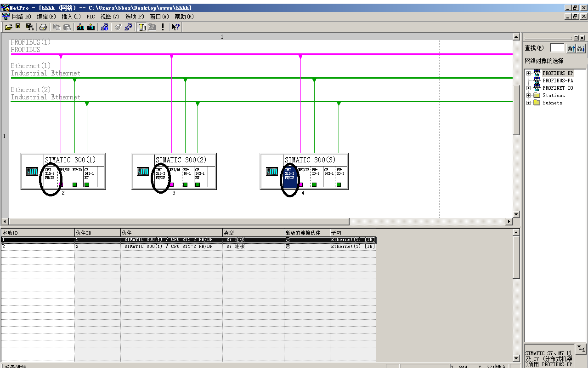Image resolution: width=588 pixels, height=368 pixels.
Task: Select first connection row with ID 1
Action: pos(188,240)
